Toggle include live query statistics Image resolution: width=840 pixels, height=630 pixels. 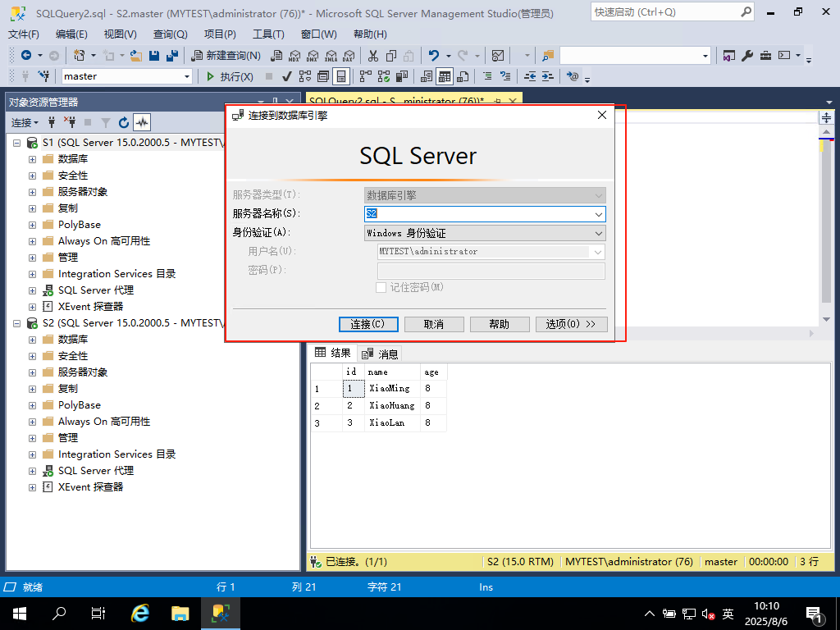tap(384, 76)
